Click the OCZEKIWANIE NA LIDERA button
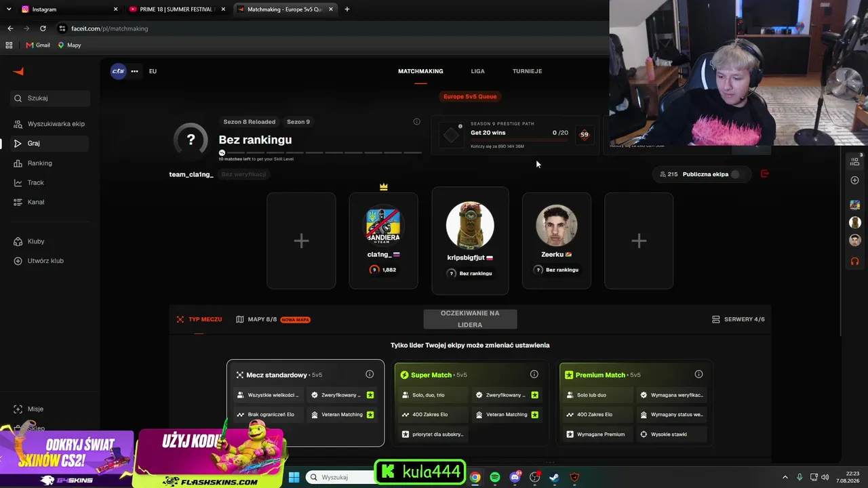This screenshot has height=488, width=868. [470, 319]
